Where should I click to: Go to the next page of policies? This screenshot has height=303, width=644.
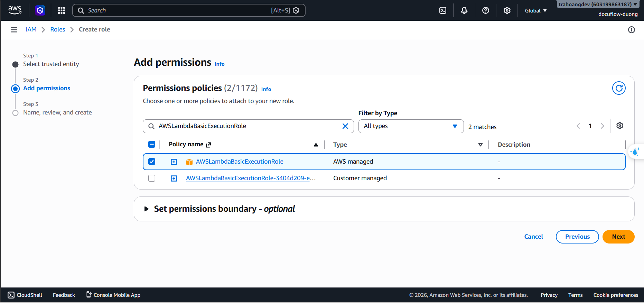(x=603, y=126)
